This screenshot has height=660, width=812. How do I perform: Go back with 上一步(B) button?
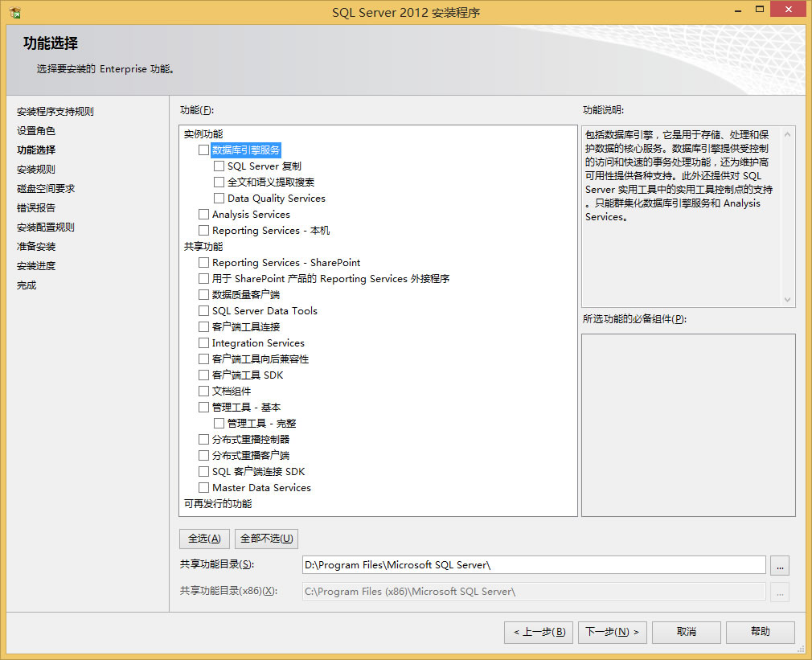[539, 632]
